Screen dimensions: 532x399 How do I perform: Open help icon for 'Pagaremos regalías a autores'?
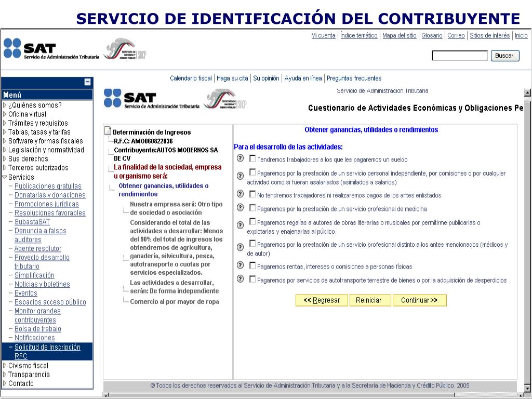(240, 225)
